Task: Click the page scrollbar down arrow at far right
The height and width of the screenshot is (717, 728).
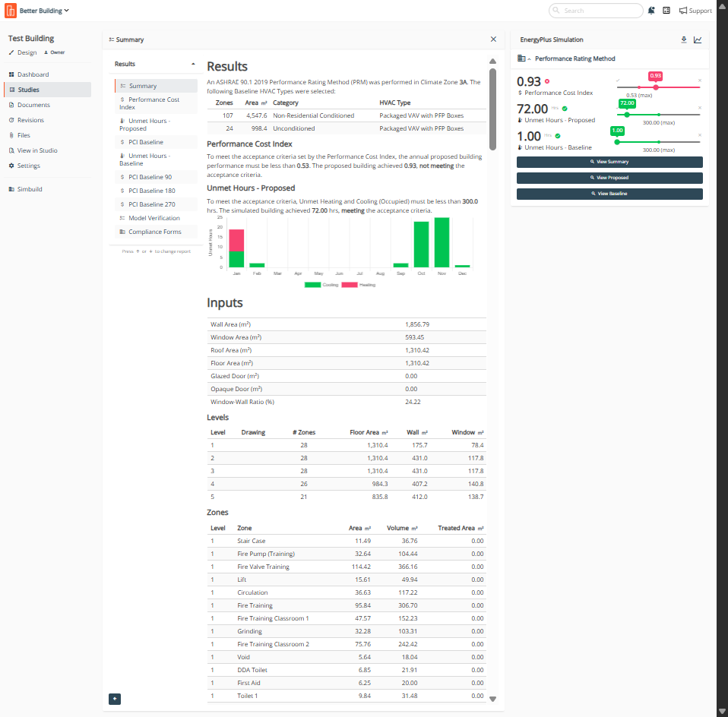Action: coord(722,712)
